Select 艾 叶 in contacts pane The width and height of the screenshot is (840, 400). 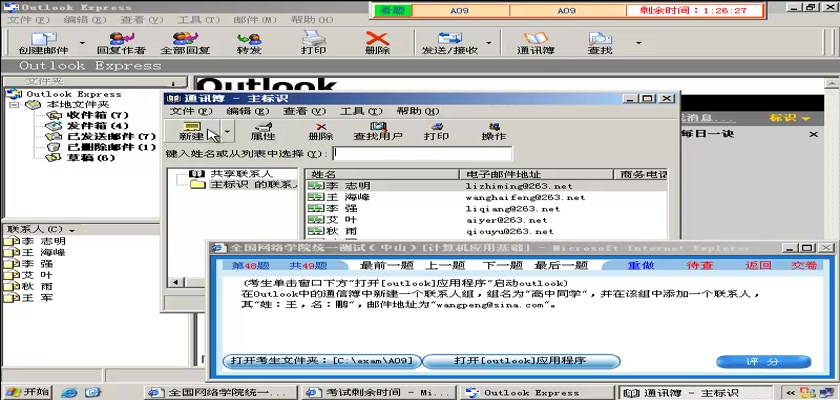coord(36,275)
